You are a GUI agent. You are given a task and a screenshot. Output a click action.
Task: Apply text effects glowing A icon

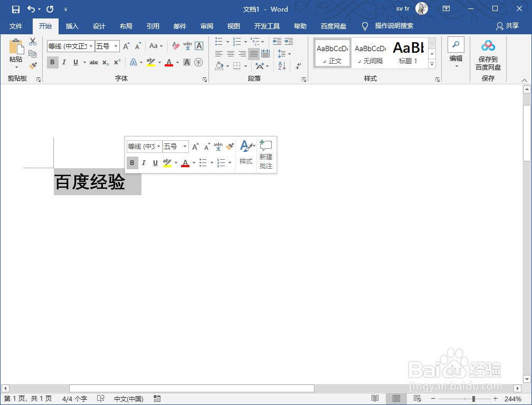point(134,62)
